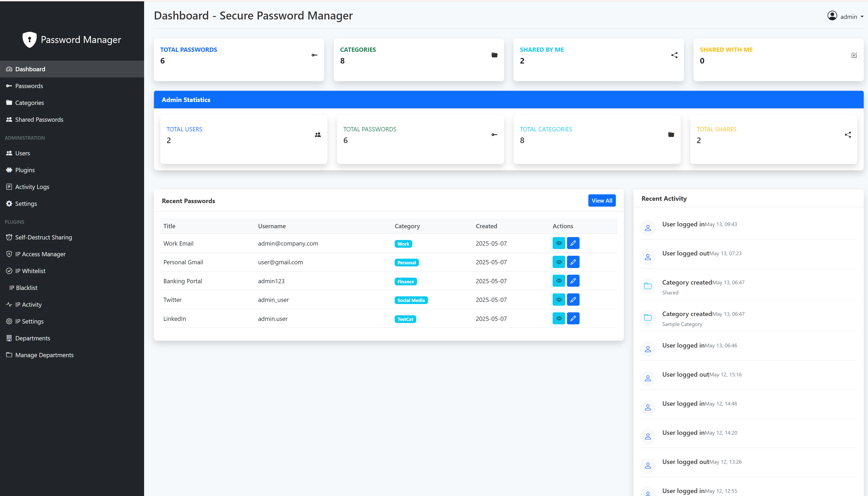Open Shared Passwords in sidebar
Image resolution: width=868 pixels, height=496 pixels.
[72, 120]
